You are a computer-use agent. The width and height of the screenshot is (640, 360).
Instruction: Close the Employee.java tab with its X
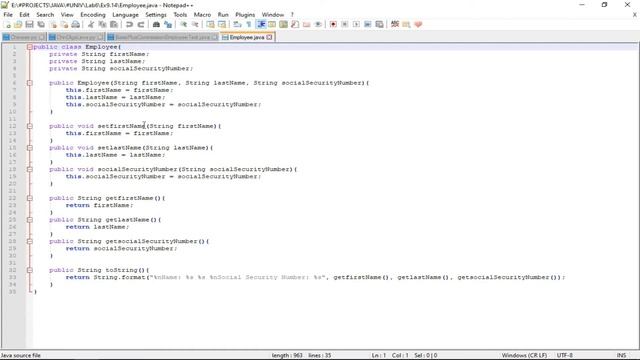point(269,37)
